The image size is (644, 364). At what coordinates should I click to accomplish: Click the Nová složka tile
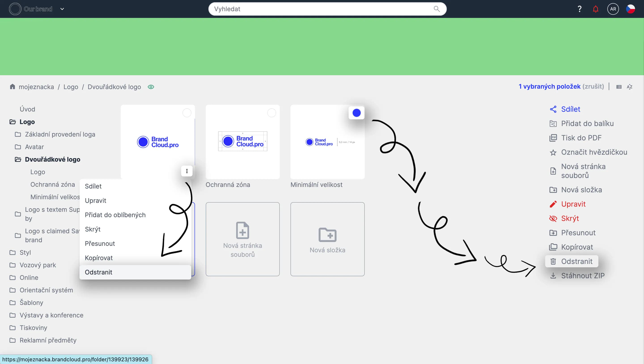pos(327,239)
